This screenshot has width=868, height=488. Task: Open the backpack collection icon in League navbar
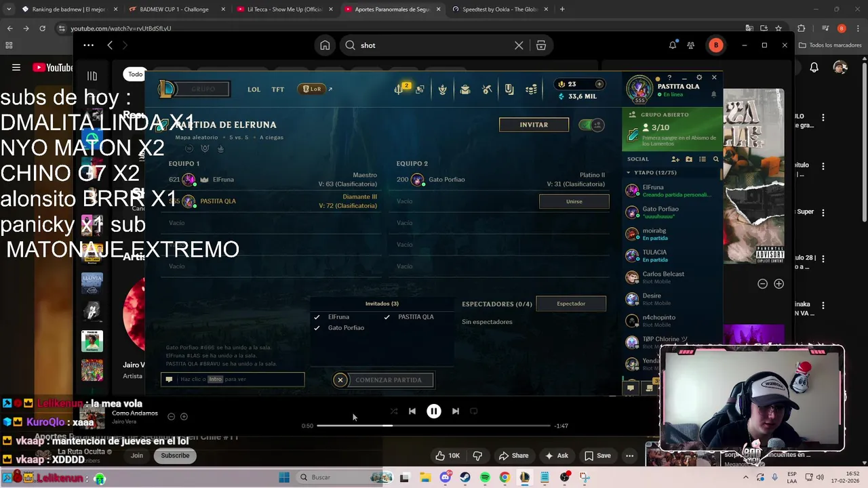pos(465,89)
